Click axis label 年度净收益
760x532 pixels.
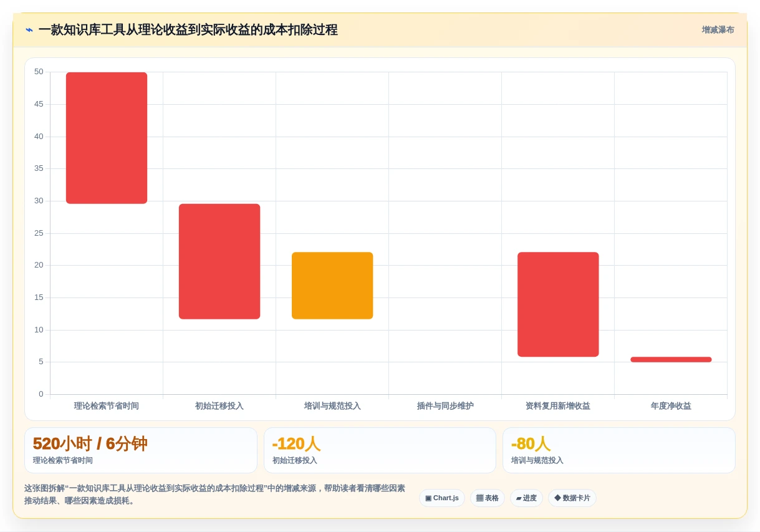671,406
